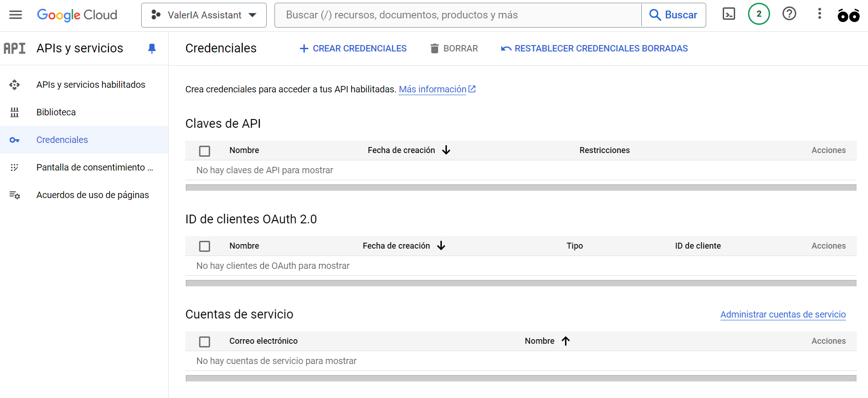Open the account avatar with eyes
Image resolution: width=868 pixels, height=398 pixels.
coord(849,15)
